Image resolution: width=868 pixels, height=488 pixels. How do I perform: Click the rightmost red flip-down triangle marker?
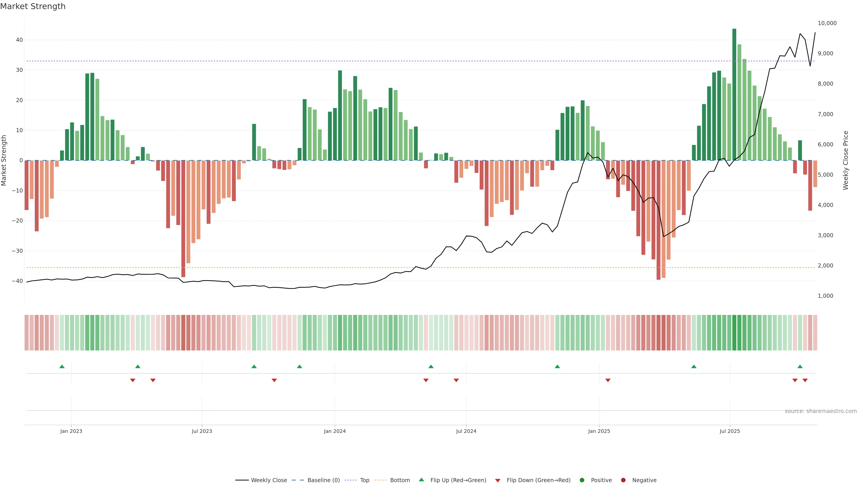pyautogui.click(x=805, y=380)
